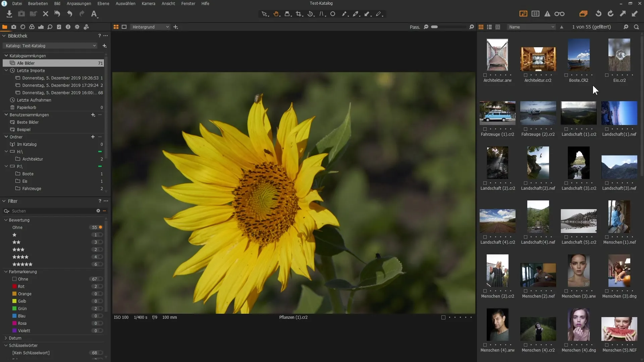644x362 pixels.
Task: Open the Bearbeiten menu
Action: point(38,3)
